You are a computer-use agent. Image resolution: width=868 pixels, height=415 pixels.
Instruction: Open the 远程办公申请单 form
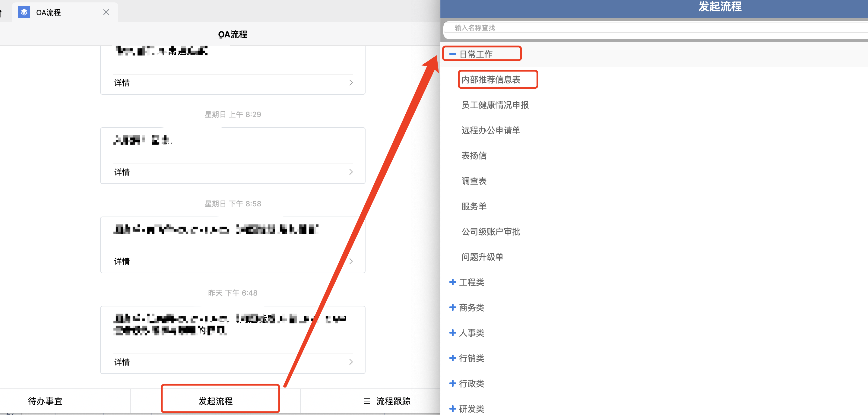pos(491,130)
